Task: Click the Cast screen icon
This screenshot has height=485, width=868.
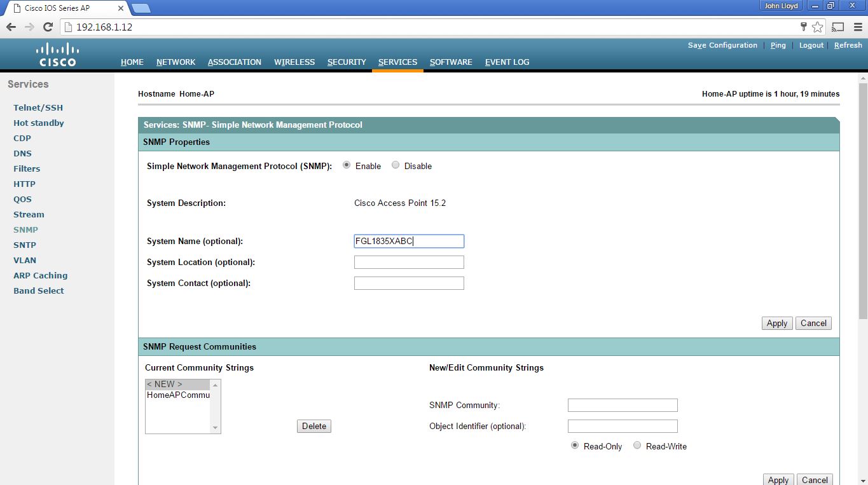Action: click(838, 27)
